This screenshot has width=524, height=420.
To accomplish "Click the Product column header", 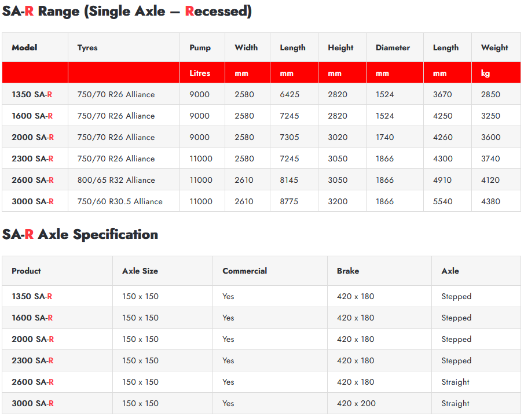I will coord(27,271).
